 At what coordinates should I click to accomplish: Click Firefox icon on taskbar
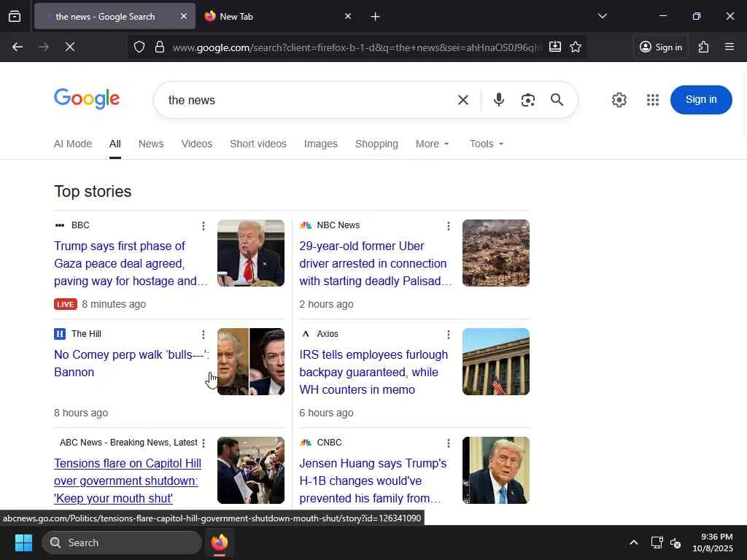click(220, 542)
